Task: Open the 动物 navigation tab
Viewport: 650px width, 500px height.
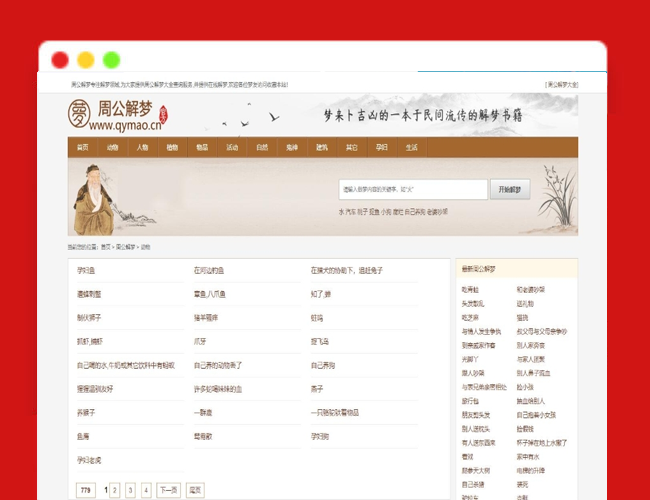Action: 112,147
